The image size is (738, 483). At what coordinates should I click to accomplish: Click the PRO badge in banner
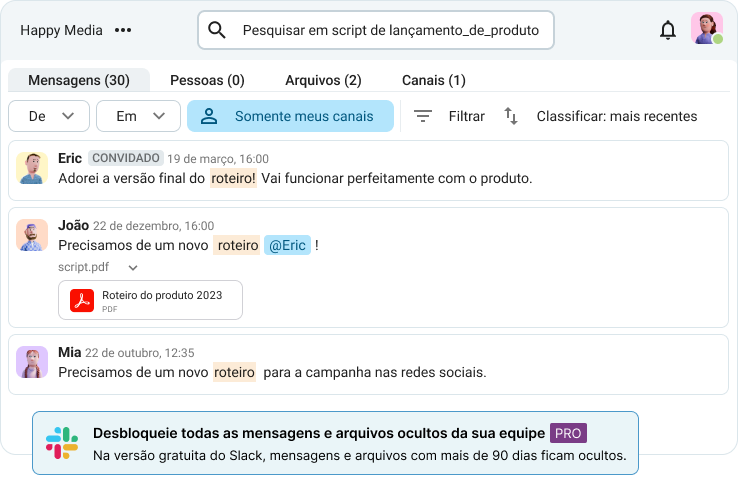(568, 433)
